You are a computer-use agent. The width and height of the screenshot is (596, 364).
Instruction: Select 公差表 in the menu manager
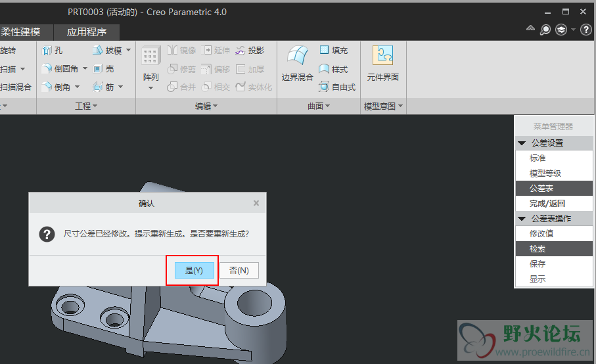tap(554, 189)
